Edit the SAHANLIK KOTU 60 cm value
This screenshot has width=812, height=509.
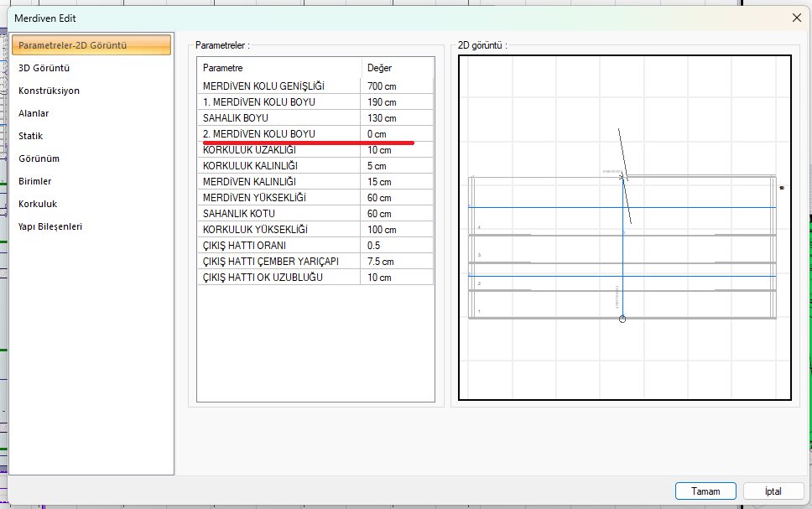(x=397, y=214)
